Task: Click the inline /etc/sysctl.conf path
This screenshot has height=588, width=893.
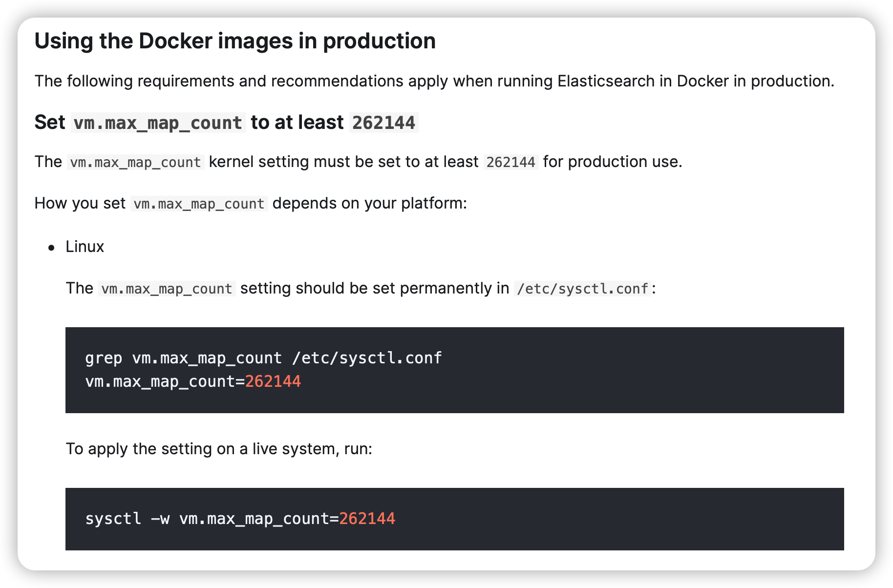Action: (582, 289)
